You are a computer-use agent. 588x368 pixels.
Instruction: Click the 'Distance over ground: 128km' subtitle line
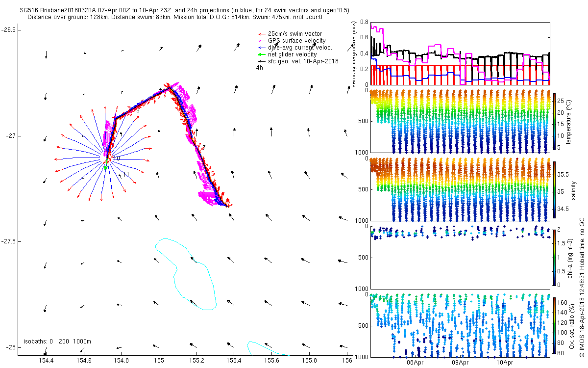click(175, 17)
